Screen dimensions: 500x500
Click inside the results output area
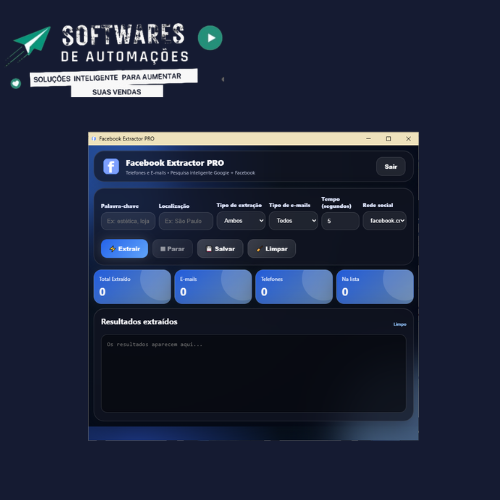[x=254, y=374]
